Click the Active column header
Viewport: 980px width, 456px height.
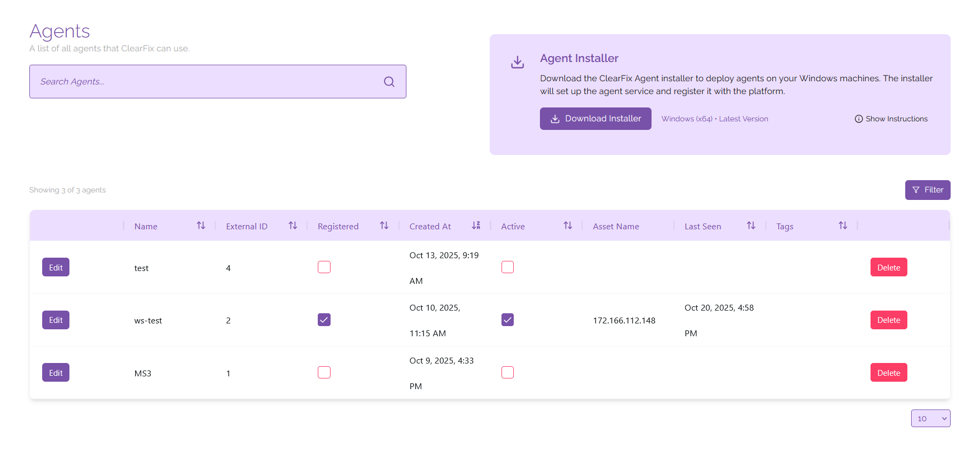click(x=513, y=227)
